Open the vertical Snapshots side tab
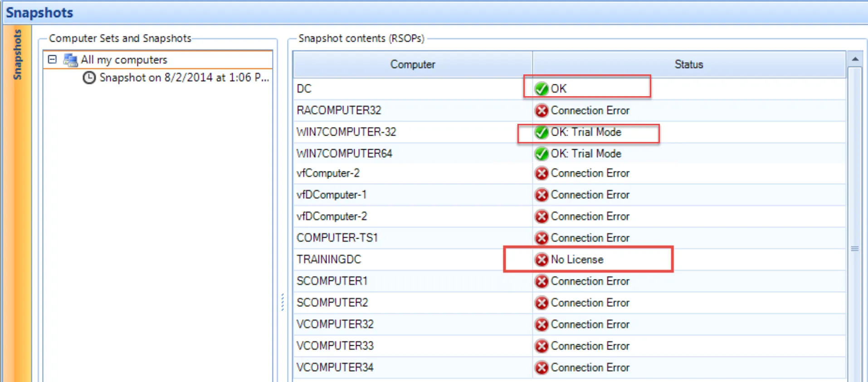 tap(17, 54)
